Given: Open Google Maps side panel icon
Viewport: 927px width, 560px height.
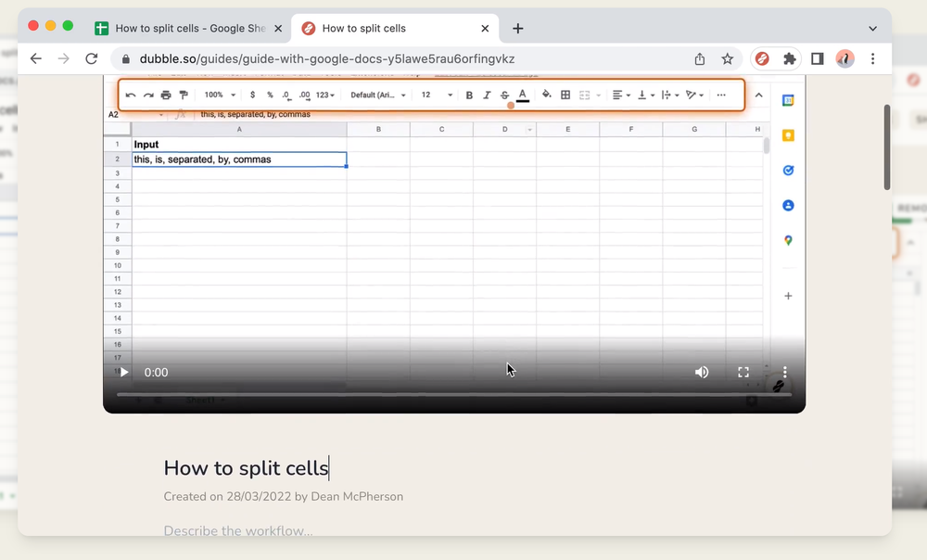Looking at the screenshot, I should tap(788, 241).
